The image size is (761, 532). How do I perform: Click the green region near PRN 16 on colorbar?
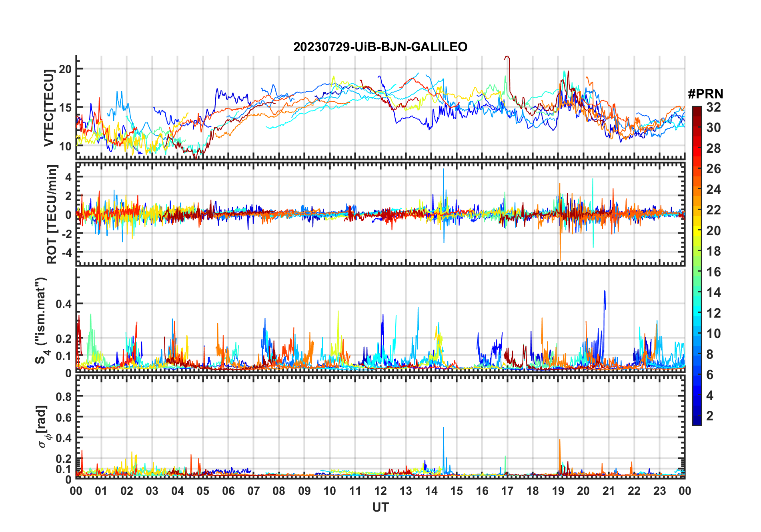coord(697,272)
